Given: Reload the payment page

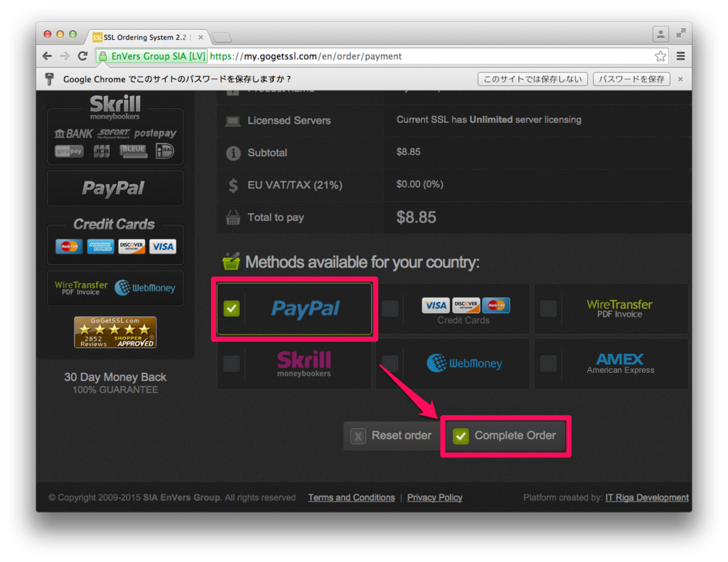Looking at the screenshot, I should [x=83, y=56].
